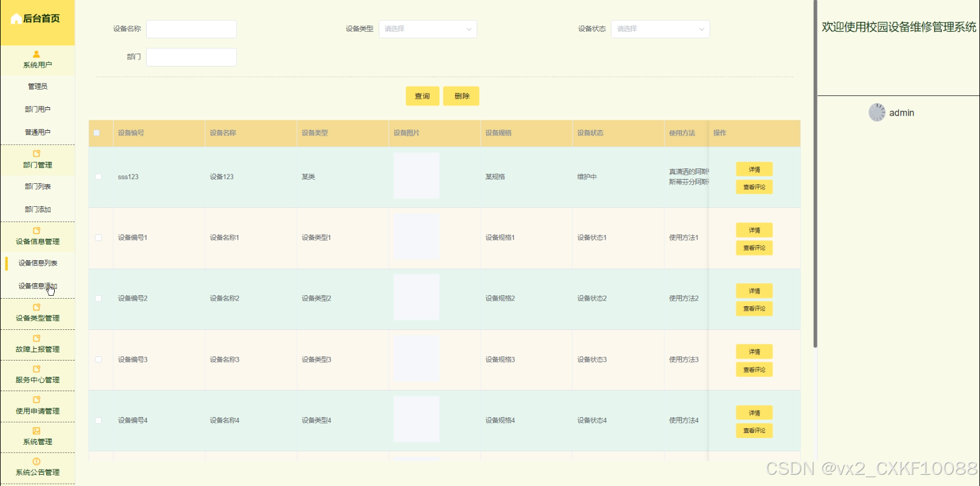Viewport: 980px width, 486px height.
Task: Click the device image thumbnail for 设备编号3
Action: point(416,359)
